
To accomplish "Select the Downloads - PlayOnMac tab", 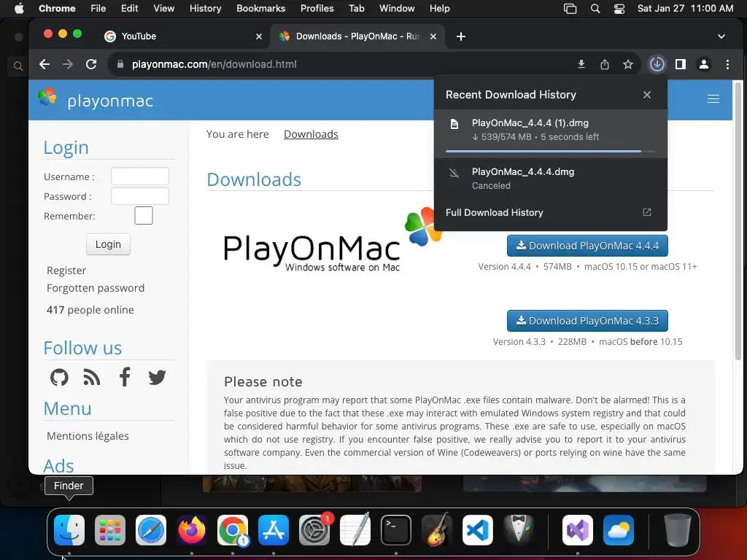I will pos(357,36).
